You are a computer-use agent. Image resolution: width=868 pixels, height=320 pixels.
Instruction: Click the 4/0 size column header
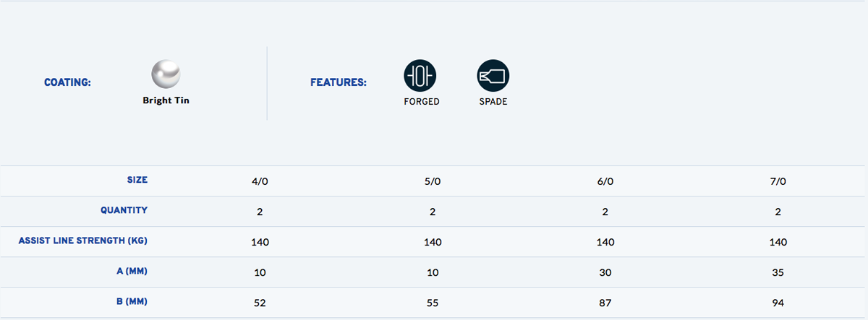tap(259, 181)
